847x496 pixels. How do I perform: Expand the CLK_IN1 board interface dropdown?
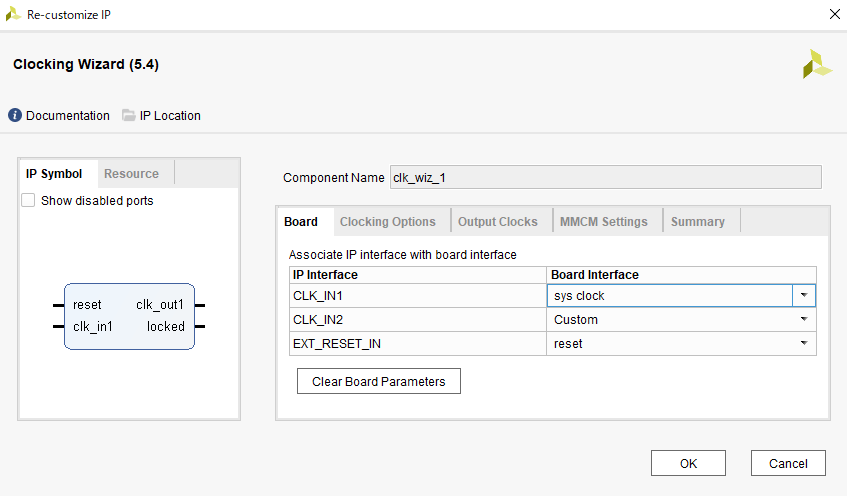tap(804, 296)
